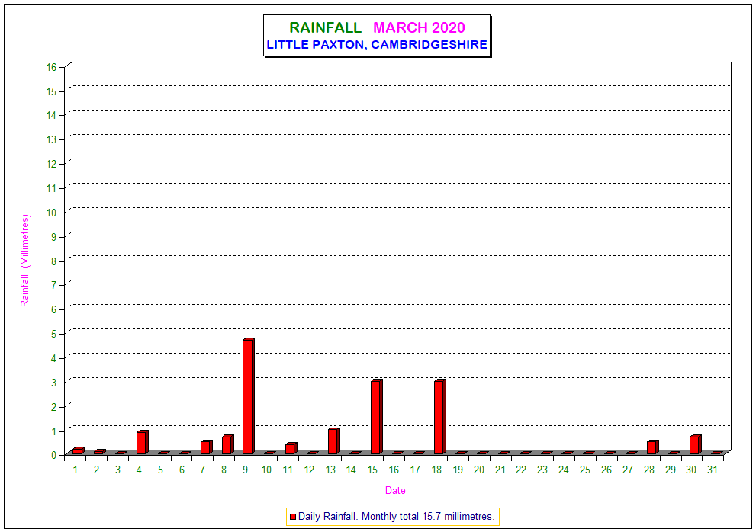Viewport: 756px width, 532px height.
Task: Click the x-axis date label 26
Action: (606, 470)
